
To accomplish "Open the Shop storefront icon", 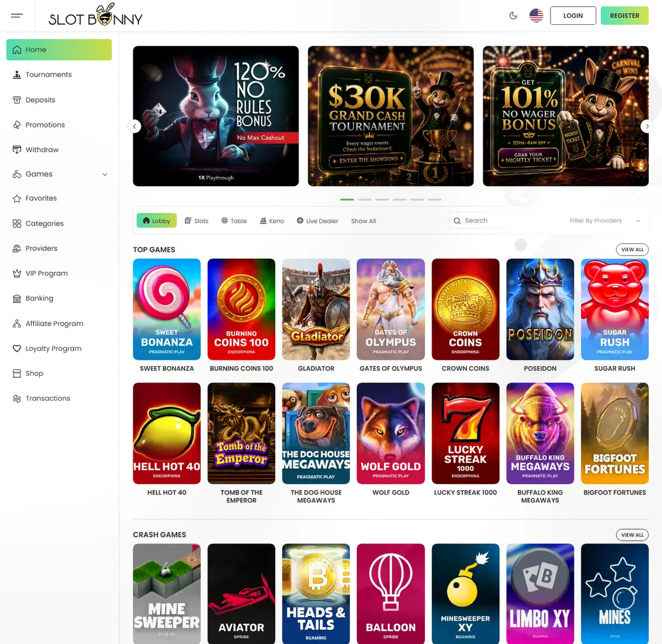I will 17,374.
